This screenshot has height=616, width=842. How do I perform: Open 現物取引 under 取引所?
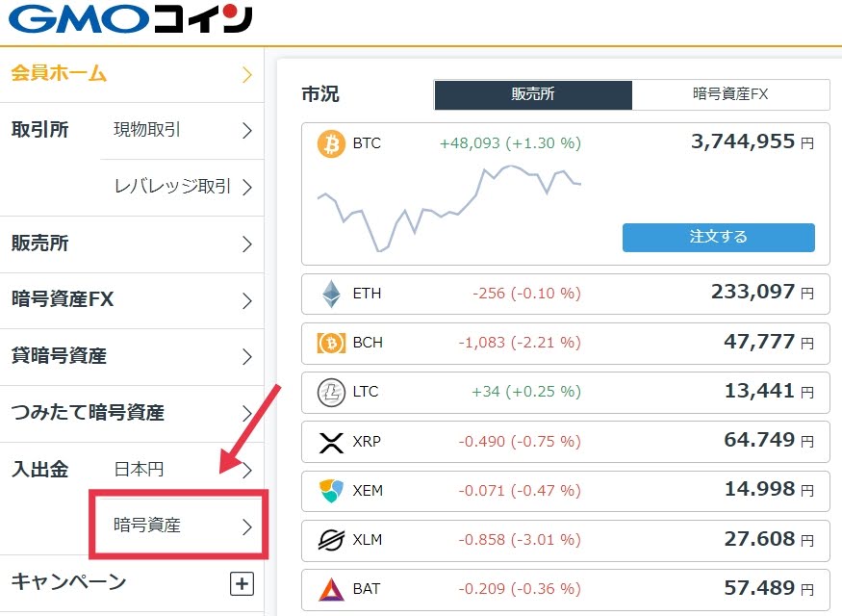pyautogui.click(x=182, y=131)
